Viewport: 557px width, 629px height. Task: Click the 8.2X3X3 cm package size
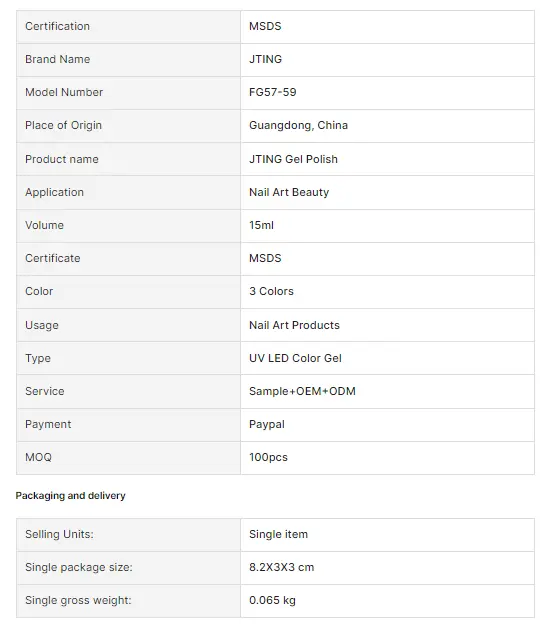tap(282, 568)
